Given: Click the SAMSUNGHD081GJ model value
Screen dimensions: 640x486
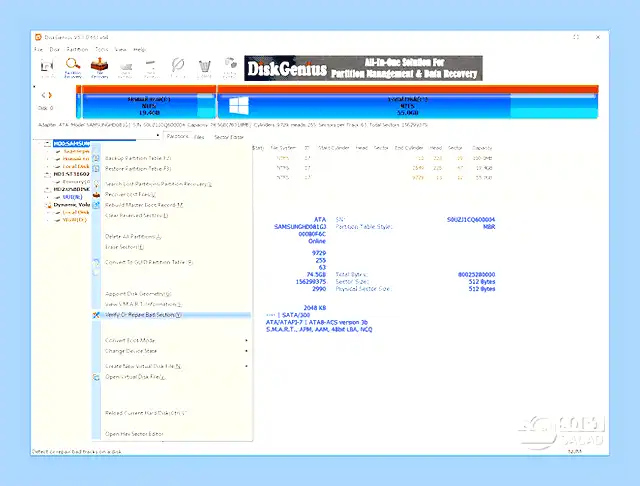Looking at the screenshot, I should click(300, 227).
